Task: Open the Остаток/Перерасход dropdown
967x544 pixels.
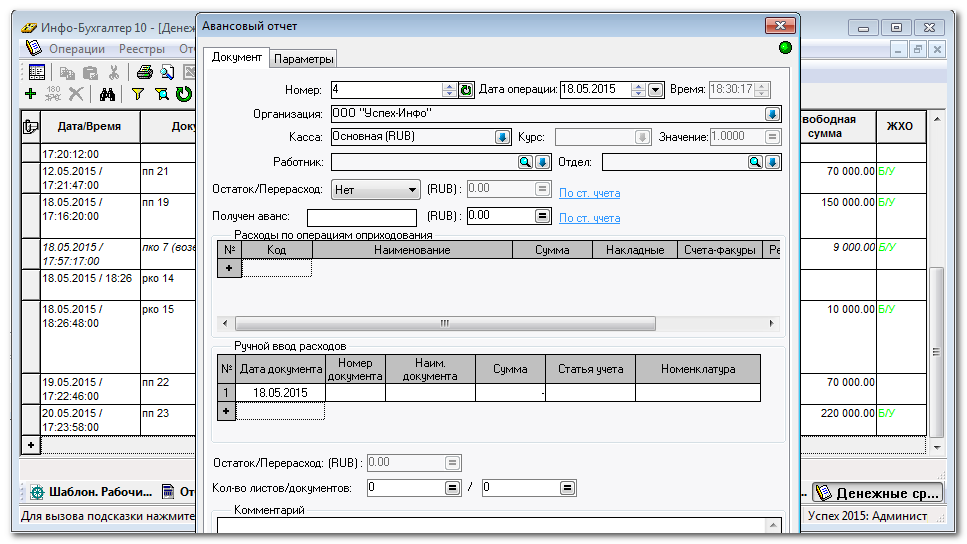Action: point(413,189)
